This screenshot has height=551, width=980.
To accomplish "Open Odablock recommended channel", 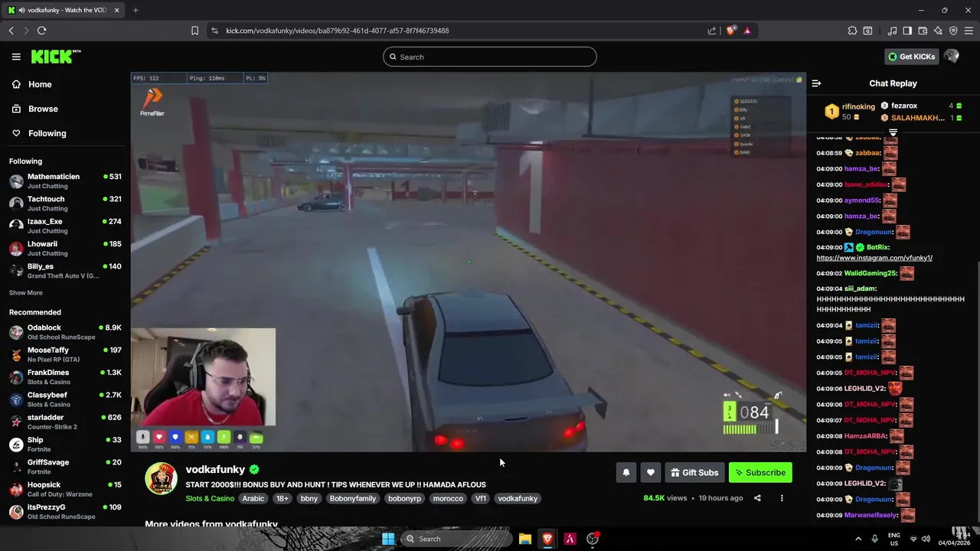I will pos(65,332).
